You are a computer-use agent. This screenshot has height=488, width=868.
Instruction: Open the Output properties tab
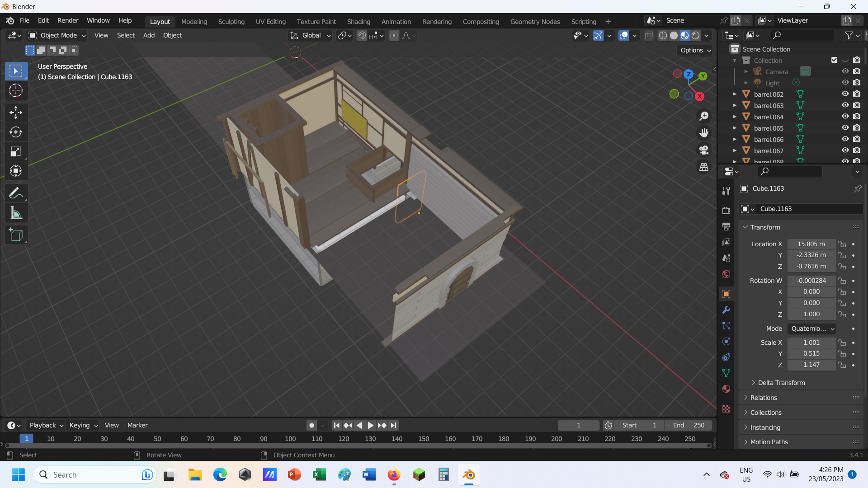click(726, 226)
